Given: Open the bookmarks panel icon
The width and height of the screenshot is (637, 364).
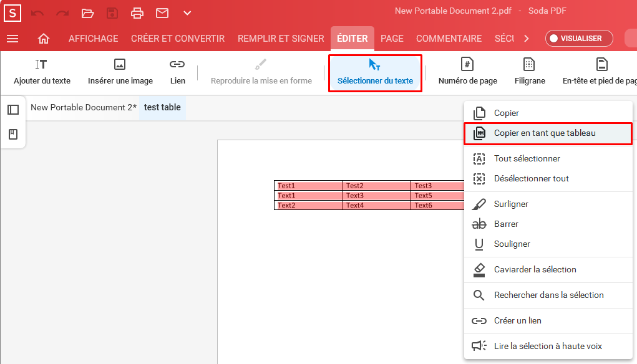Looking at the screenshot, I should point(13,133).
